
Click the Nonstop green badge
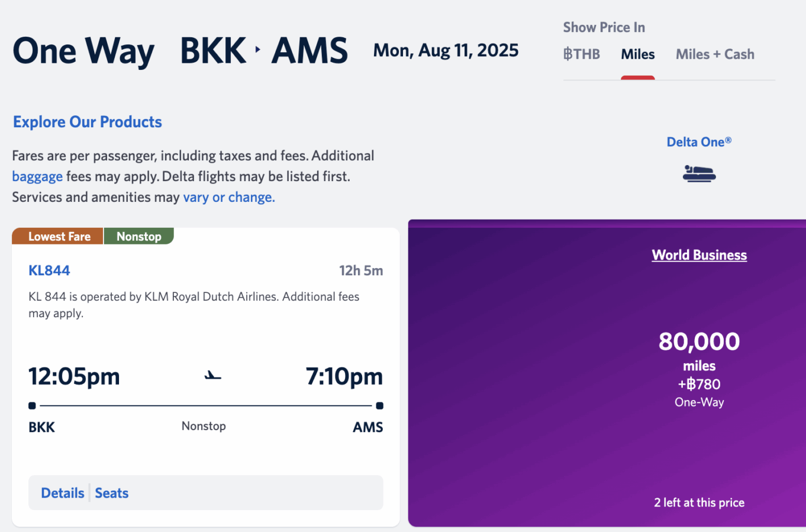click(139, 236)
